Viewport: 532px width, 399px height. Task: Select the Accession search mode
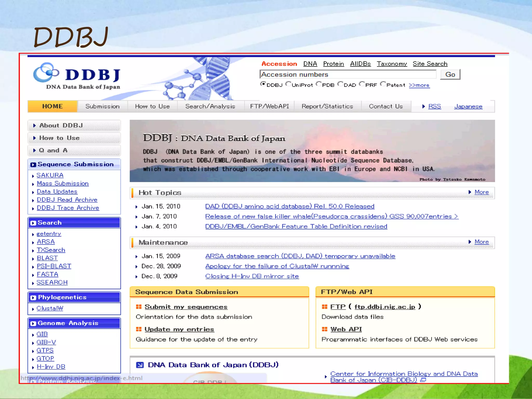point(279,64)
